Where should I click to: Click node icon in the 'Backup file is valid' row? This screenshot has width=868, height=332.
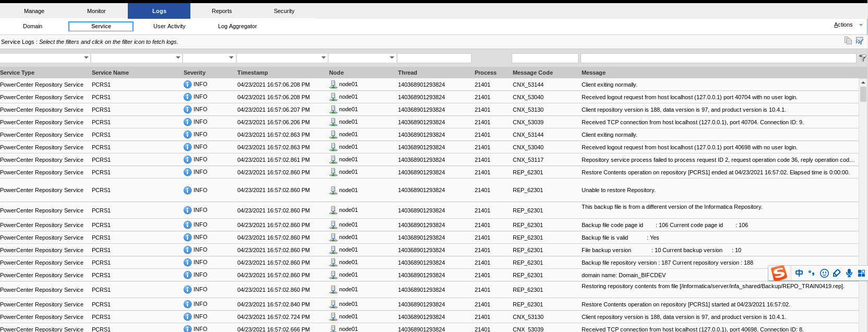(333, 238)
